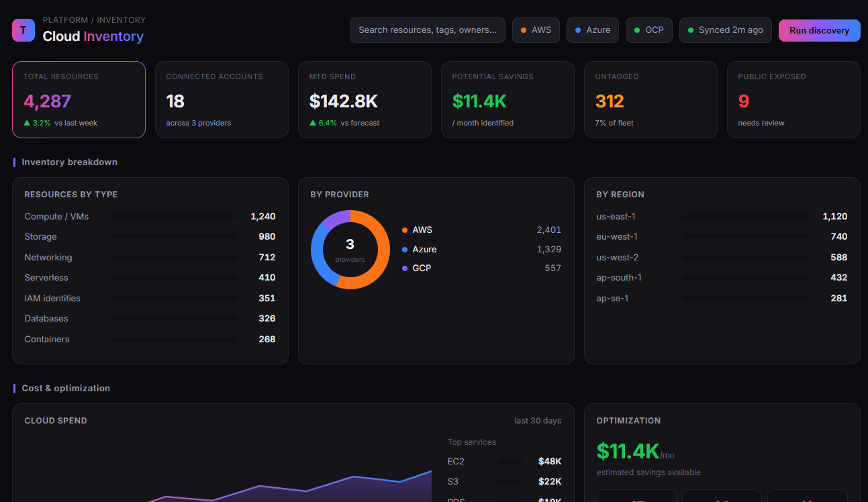Click the Compute / VMs row label
Image resolution: width=868 pixels, height=502 pixels.
point(56,216)
